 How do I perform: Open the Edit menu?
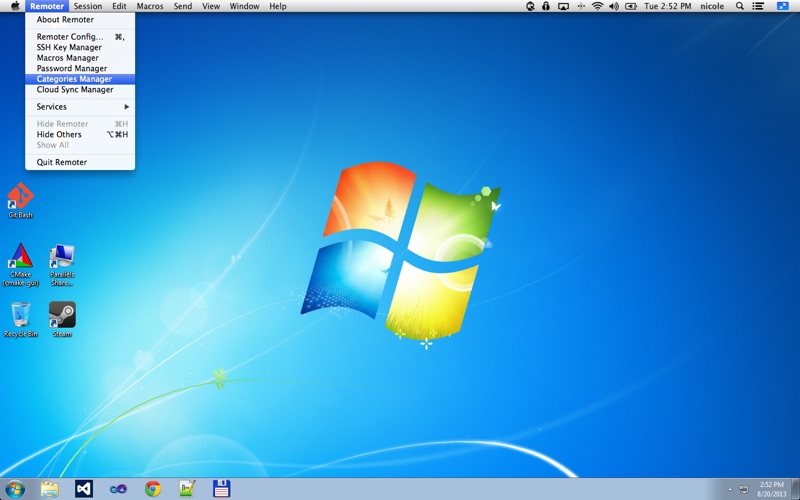tap(119, 6)
